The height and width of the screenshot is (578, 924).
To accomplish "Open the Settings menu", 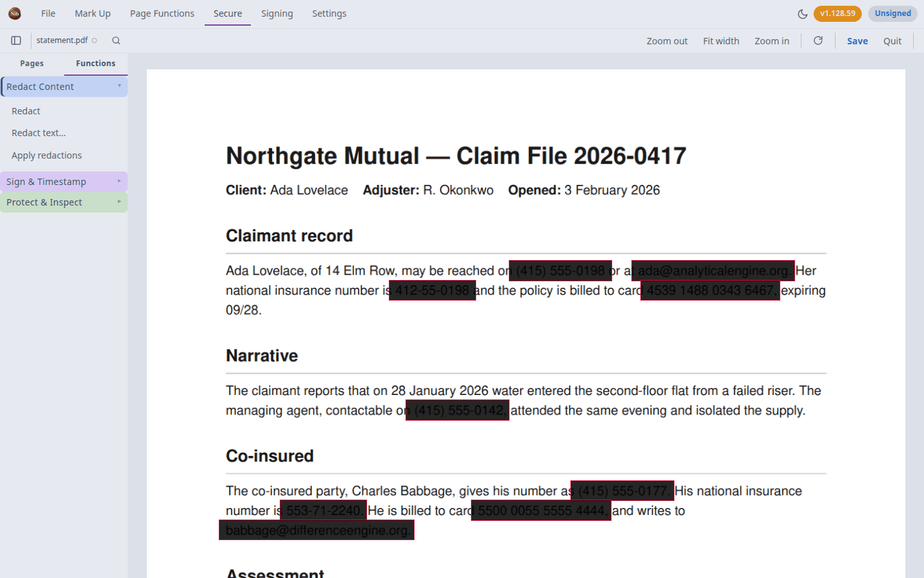I will click(329, 13).
